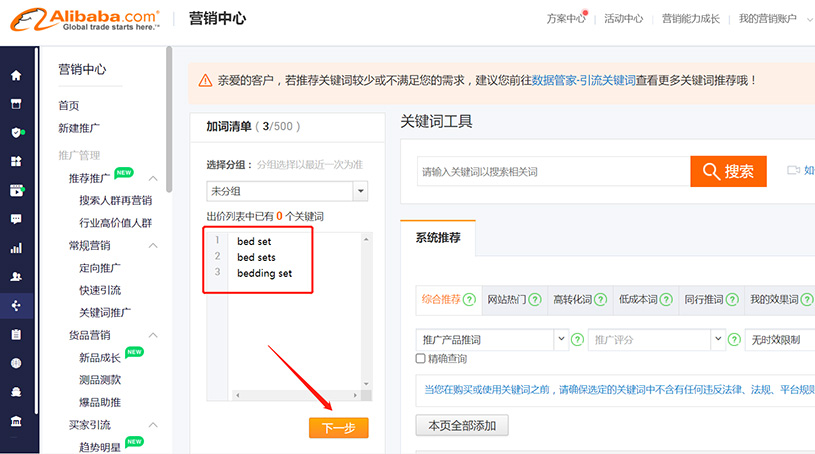This screenshot has width=815, height=454.
Task: Click the keyword list horizontal scrollbar
Action: (x=296, y=395)
